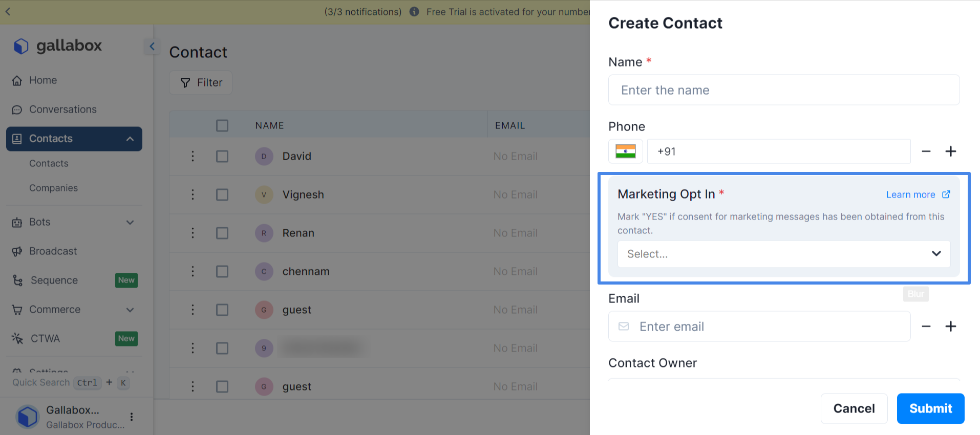Open three-dot menu for David row
980x435 pixels.
click(x=193, y=156)
